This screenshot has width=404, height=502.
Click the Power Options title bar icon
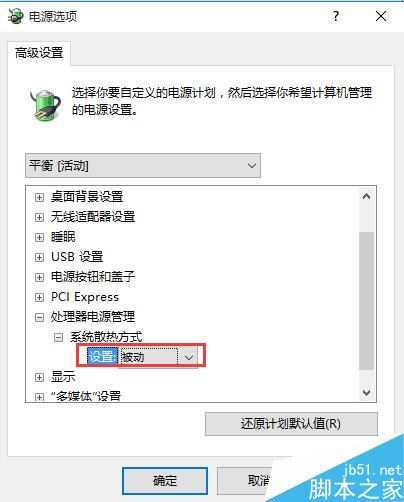tap(15, 16)
